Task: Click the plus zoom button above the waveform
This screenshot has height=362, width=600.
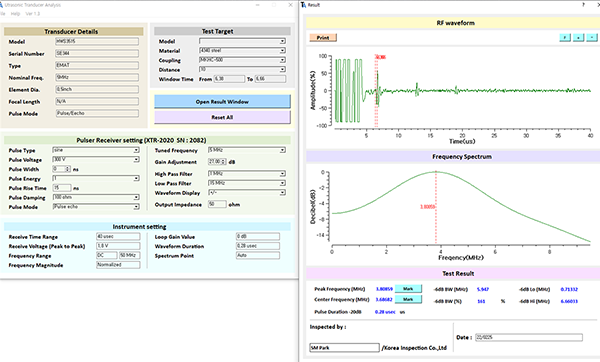Action: point(579,38)
